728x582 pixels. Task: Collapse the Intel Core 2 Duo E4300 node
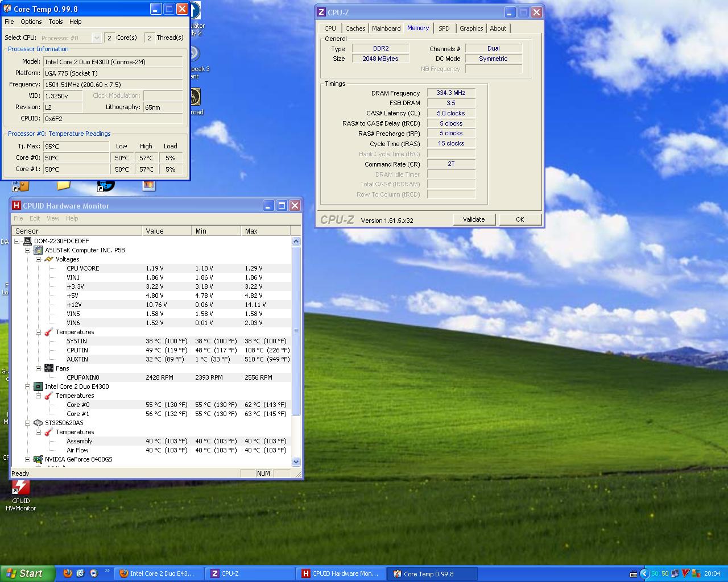tap(27, 386)
